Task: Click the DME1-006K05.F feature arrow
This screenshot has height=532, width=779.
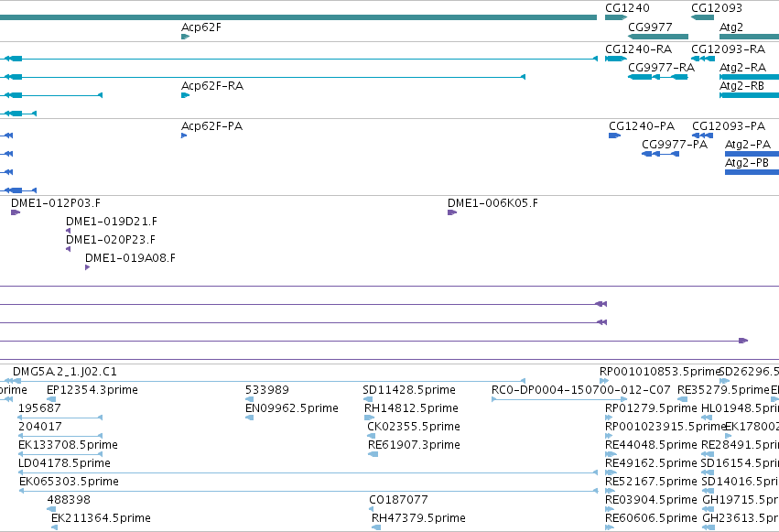Action: point(452,212)
